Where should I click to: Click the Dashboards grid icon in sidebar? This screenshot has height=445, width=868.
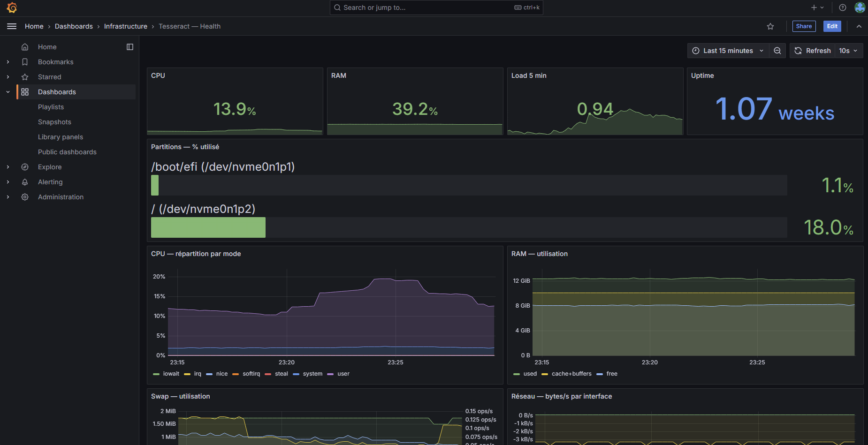pos(25,92)
